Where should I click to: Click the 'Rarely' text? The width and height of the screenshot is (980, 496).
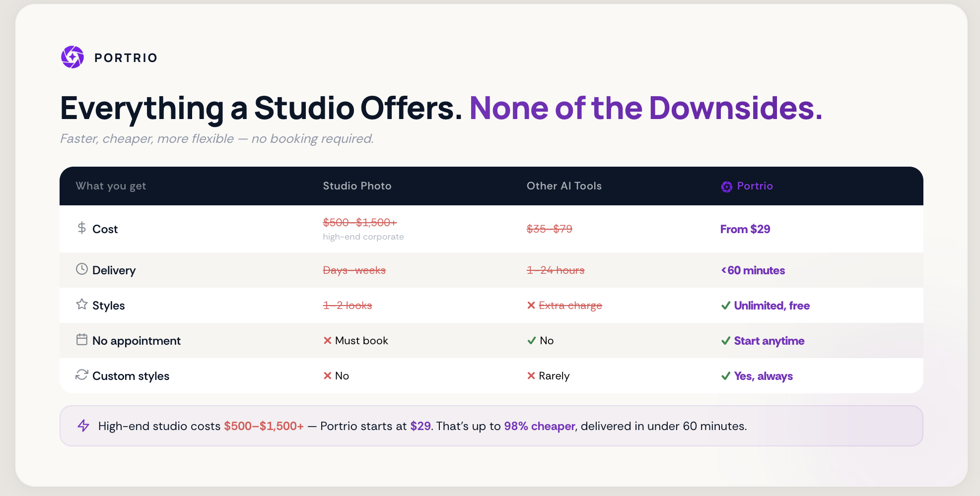tap(554, 376)
